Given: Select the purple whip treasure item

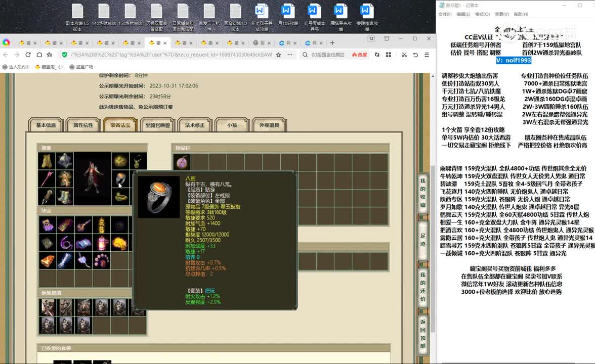Looking at the screenshot, I should click(x=65, y=243).
